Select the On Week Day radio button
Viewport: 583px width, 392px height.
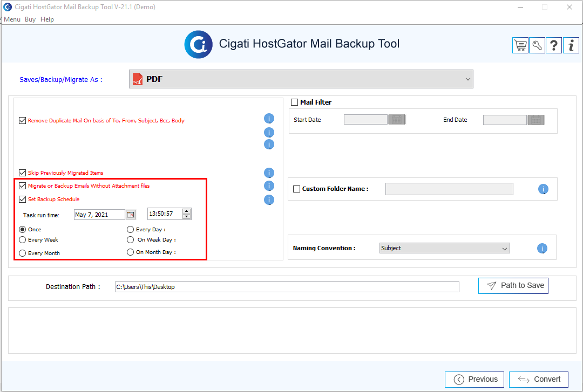(x=130, y=239)
